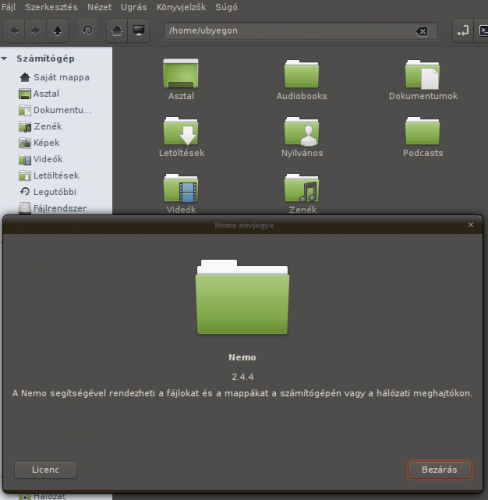Open the Nézet menu
The image size is (488, 500).
click(99, 7)
